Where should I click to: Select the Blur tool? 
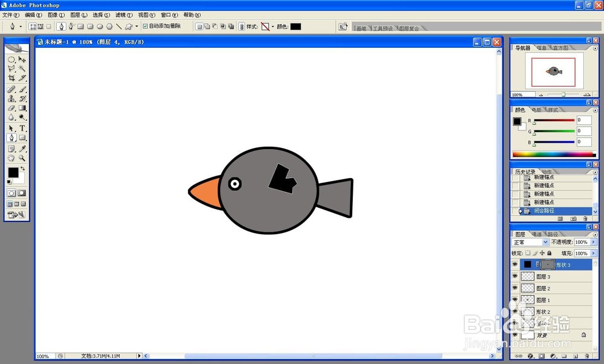tap(11, 117)
